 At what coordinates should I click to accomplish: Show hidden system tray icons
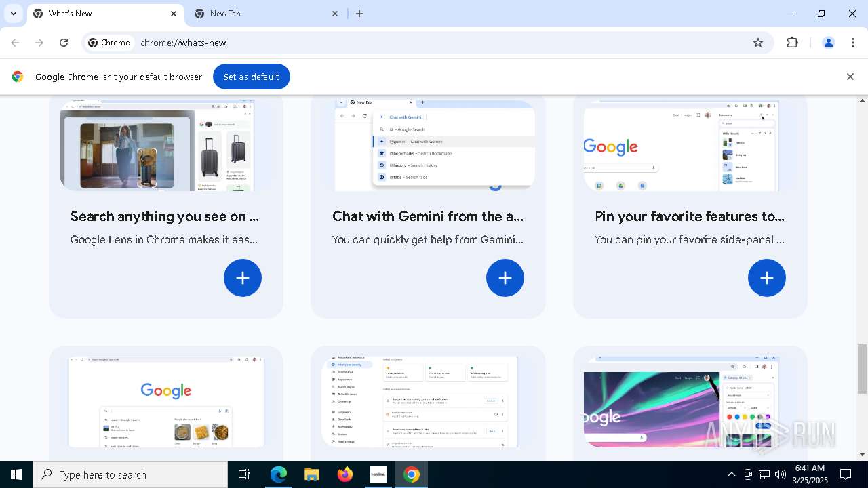(x=731, y=474)
